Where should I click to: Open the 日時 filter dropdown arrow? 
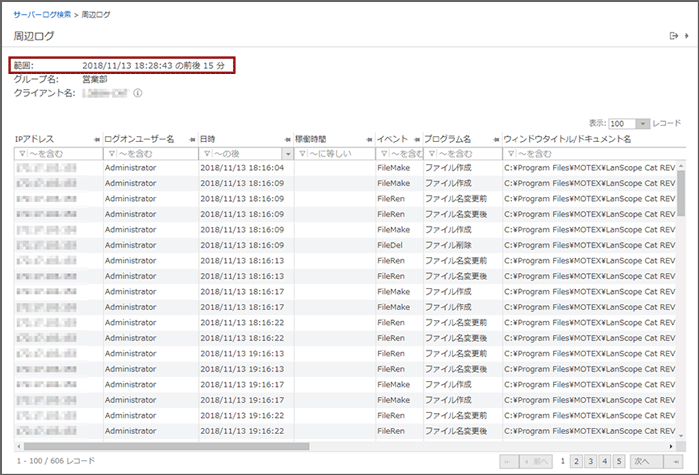point(289,154)
